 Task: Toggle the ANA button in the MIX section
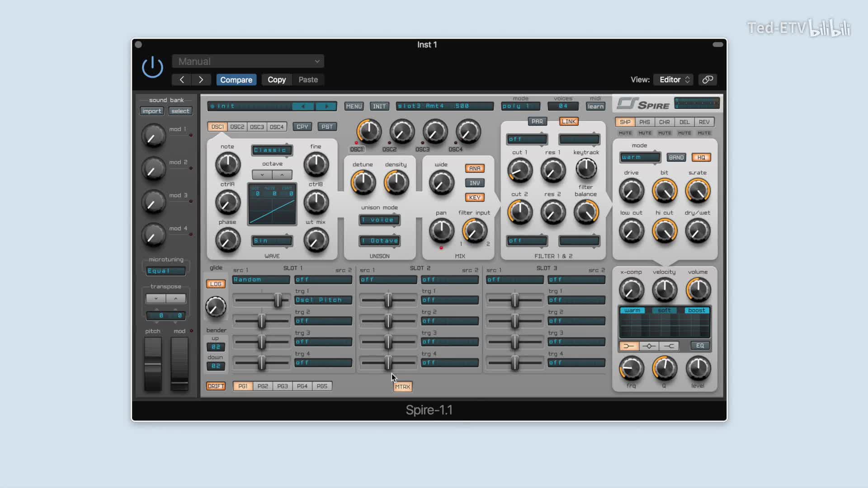click(474, 169)
